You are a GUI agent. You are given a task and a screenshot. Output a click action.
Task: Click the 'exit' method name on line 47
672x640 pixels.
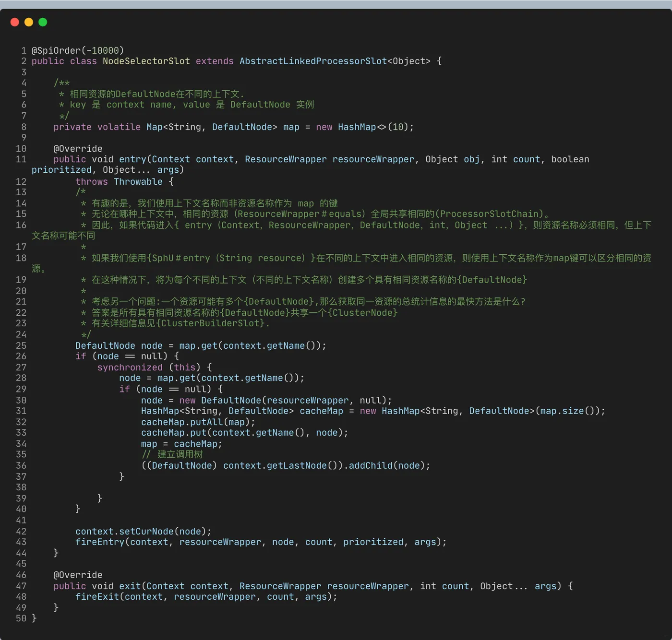click(130, 586)
